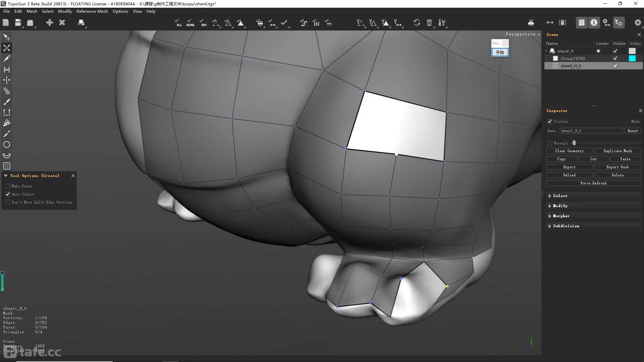Expand the Select section in Inspector
Viewport: 644px width, 362px height.
click(x=550, y=196)
